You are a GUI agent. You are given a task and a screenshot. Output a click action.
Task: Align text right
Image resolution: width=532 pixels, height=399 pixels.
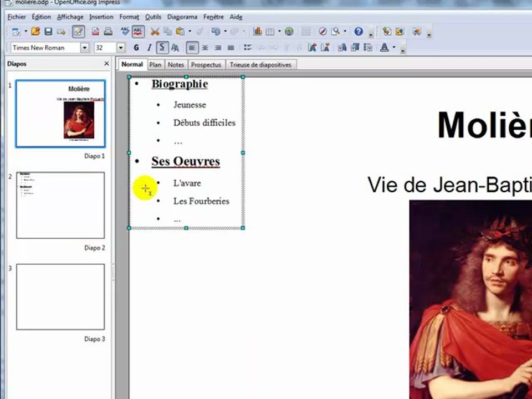(x=218, y=48)
